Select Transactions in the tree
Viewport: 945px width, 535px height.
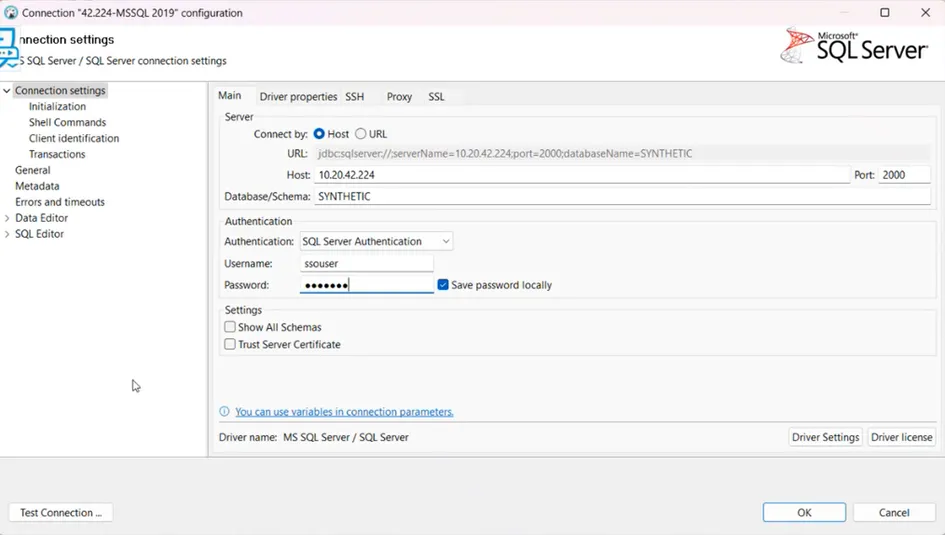coord(57,154)
